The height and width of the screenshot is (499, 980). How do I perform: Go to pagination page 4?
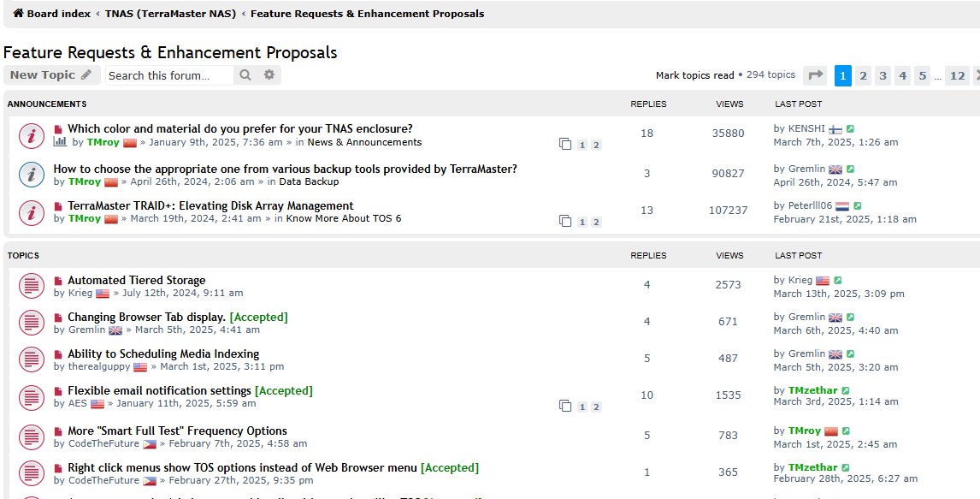[902, 75]
